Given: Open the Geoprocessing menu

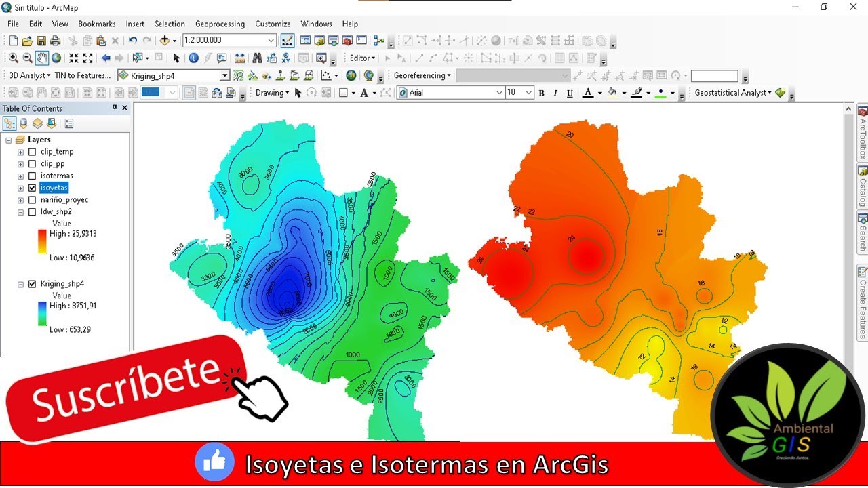Looking at the screenshot, I should (x=220, y=24).
